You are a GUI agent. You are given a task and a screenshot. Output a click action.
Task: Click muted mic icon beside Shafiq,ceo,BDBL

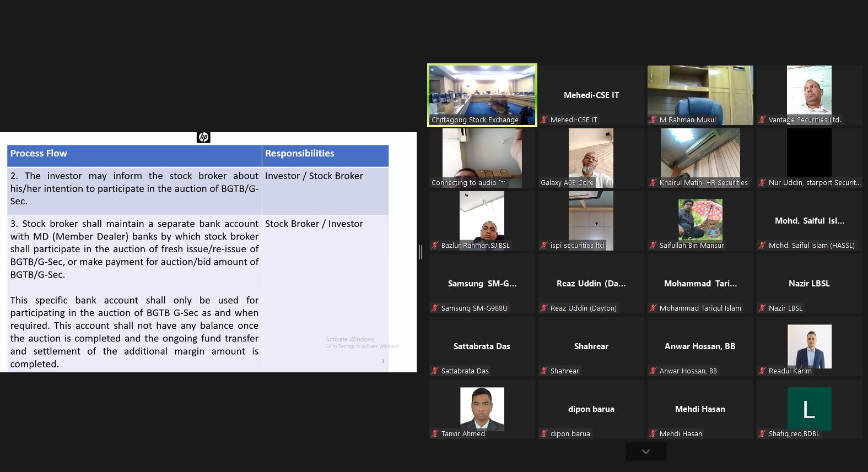(x=763, y=433)
